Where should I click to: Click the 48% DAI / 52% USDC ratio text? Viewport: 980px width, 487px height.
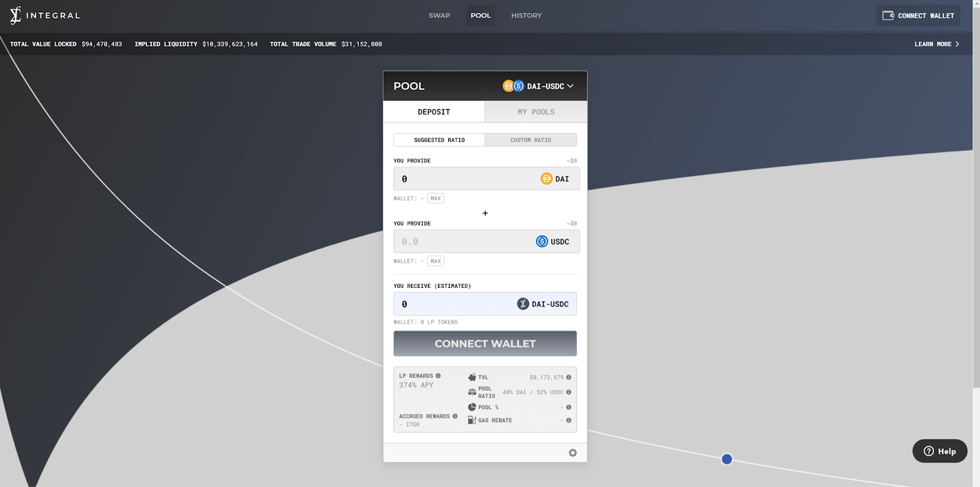pyautogui.click(x=533, y=392)
